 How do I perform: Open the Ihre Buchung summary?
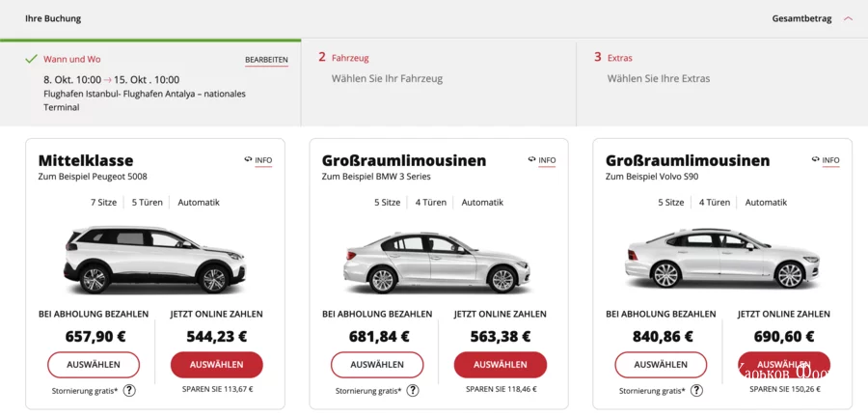click(53, 18)
